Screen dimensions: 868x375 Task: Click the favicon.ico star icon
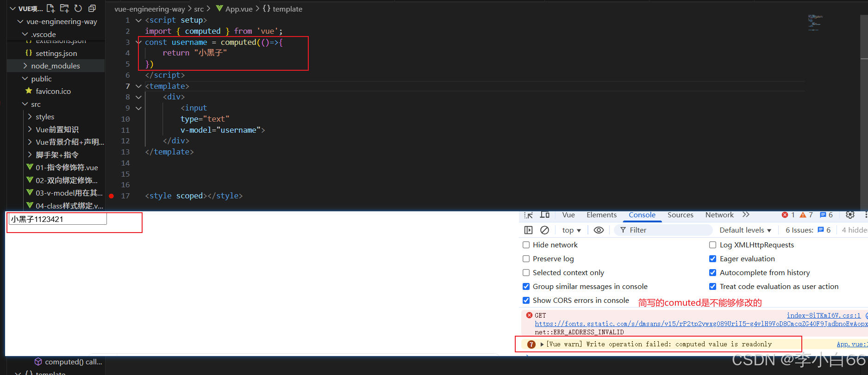[29, 91]
